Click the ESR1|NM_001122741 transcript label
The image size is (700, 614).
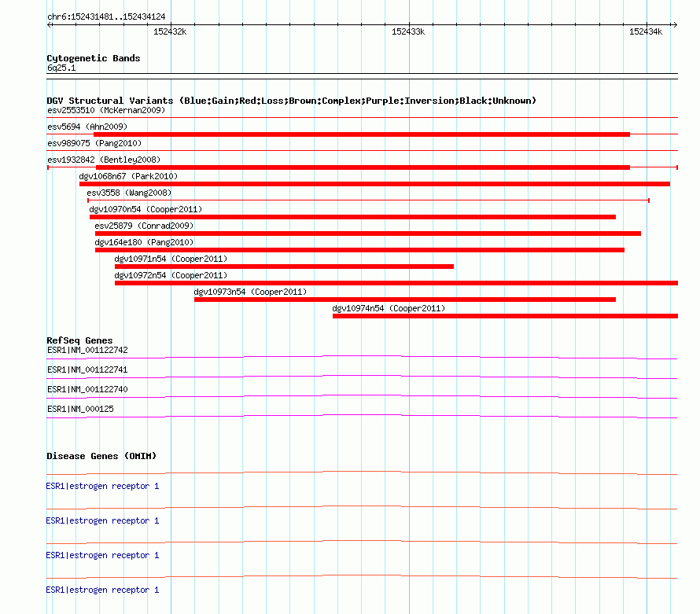click(x=87, y=370)
